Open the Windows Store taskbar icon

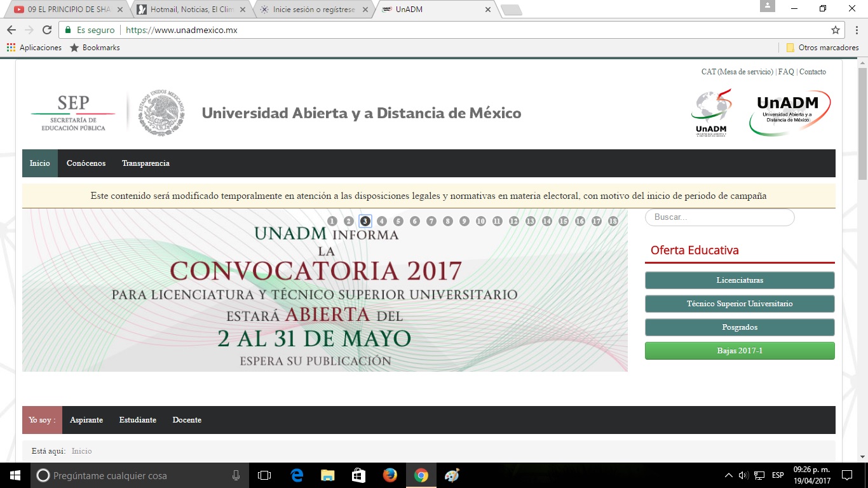click(x=358, y=475)
